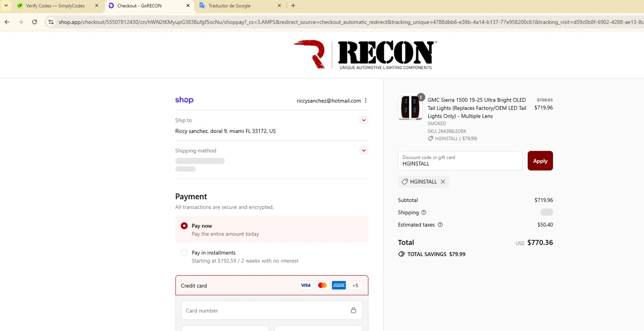Click the total amount $770.36

coord(540,243)
